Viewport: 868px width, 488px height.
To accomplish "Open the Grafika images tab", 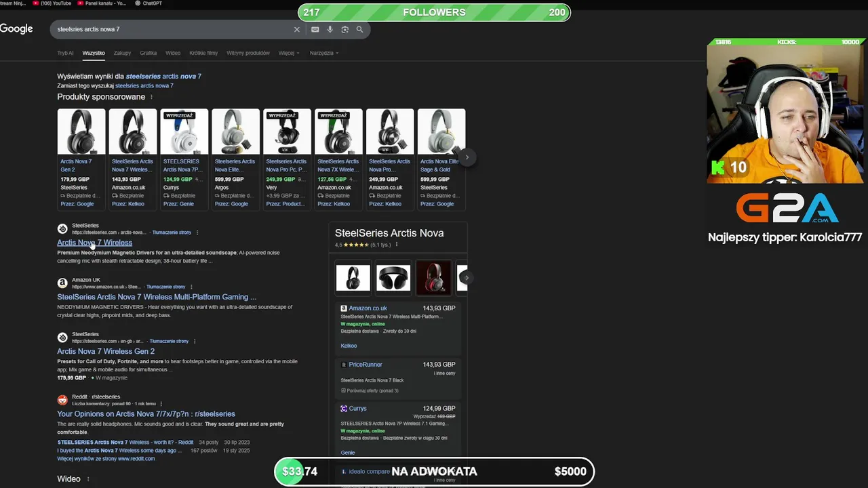I will (x=148, y=53).
